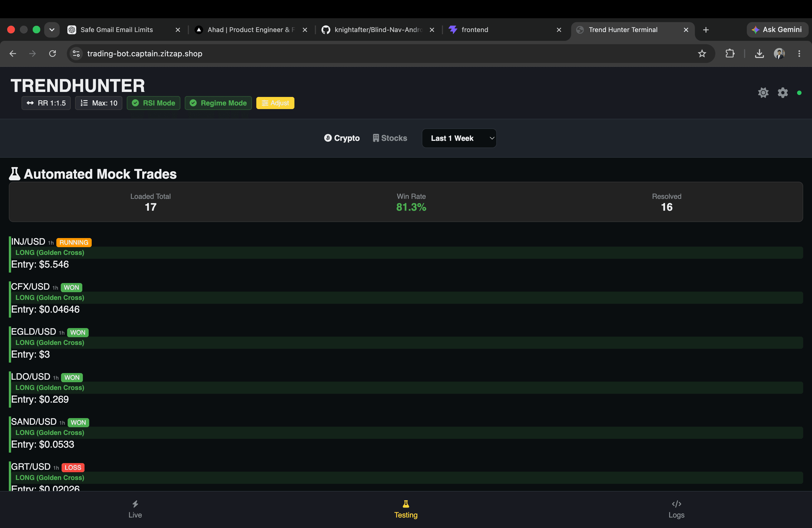The width and height of the screenshot is (812, 528).
Task: Open a new browser tab with plus icon
Action: tap(706, 30)
